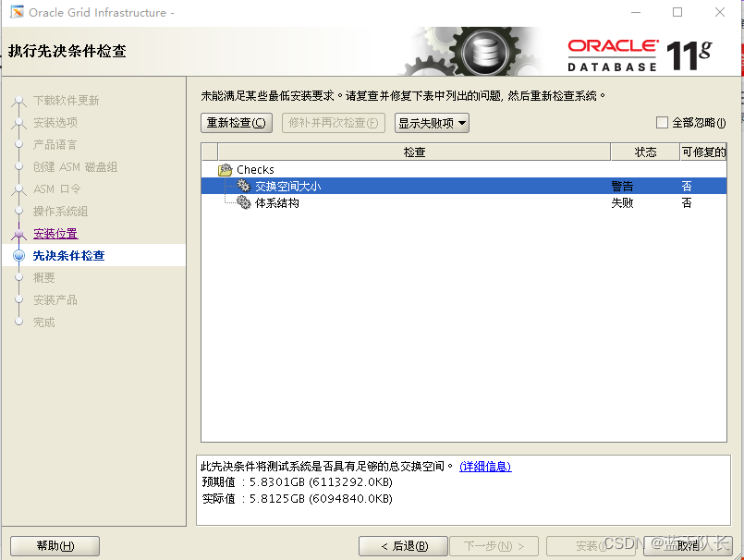Click the greyed 下一步(N) button

(494, 546)
